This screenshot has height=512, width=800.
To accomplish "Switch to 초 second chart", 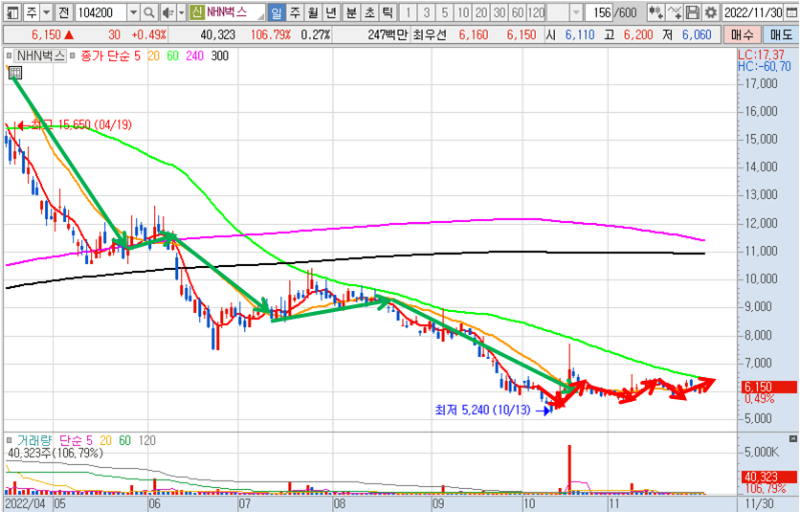I will pos(369,12).
